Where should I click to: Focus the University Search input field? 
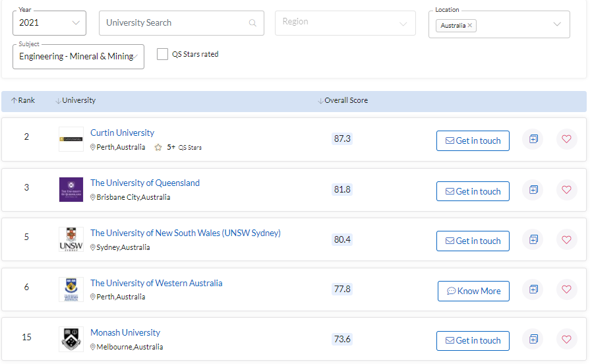[x=181, y=23]
